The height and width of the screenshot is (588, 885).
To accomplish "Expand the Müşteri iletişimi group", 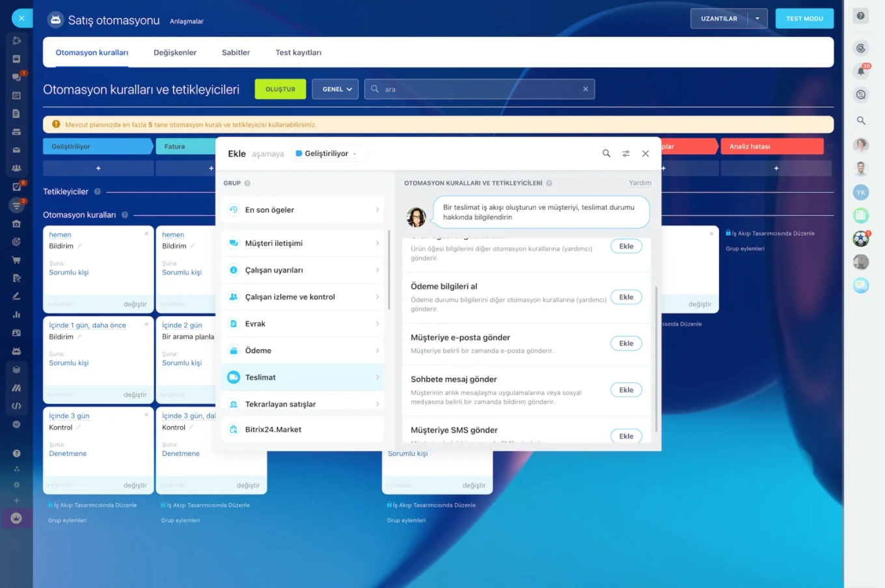I will click(303, 243).
